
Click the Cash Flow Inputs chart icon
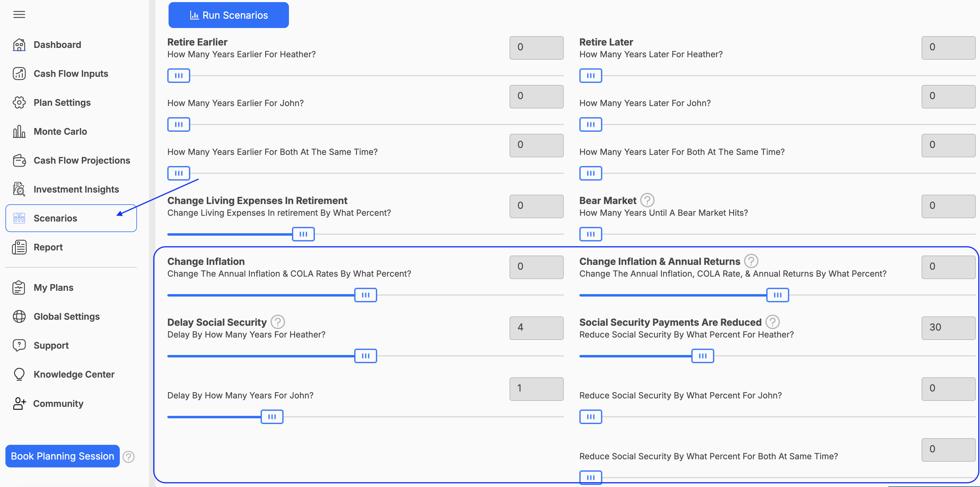tap(19, 74)
